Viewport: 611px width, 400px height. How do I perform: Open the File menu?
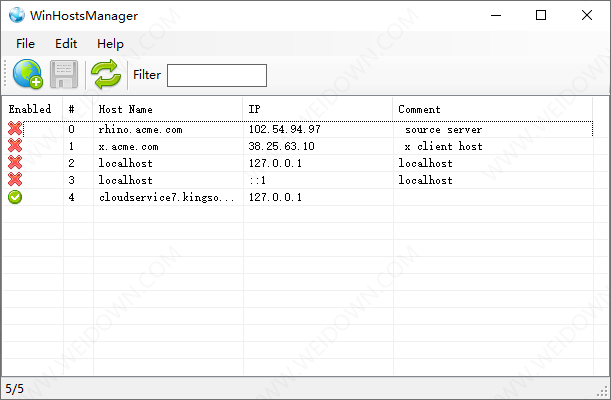pos(25,44)
